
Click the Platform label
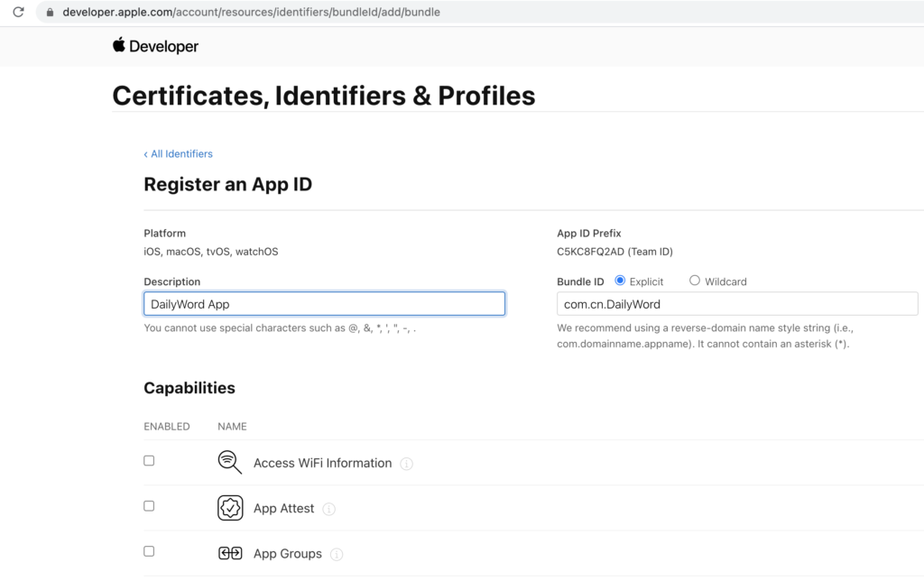(164, 234)
